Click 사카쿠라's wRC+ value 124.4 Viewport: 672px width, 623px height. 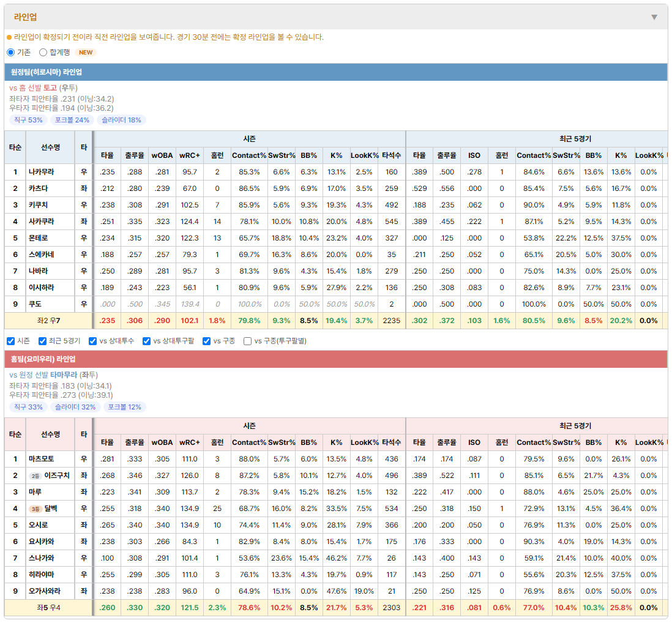(190, 222)
